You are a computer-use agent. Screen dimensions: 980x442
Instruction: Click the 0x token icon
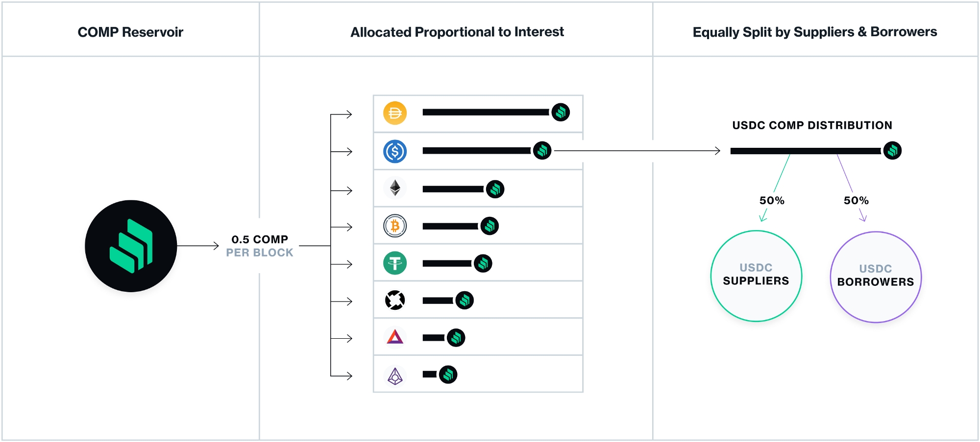coord(395,301)
